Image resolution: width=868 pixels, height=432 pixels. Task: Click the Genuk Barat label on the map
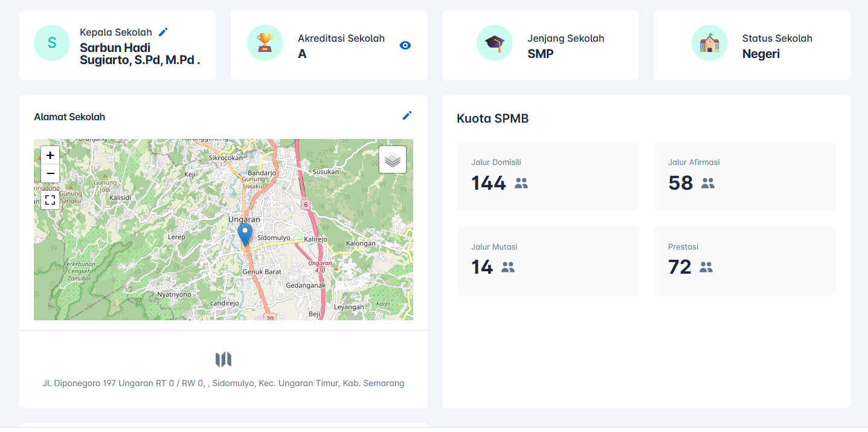coord(262,272)
